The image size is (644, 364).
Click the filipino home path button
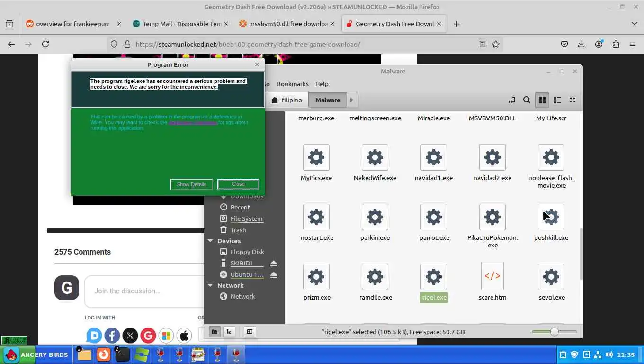[287, 100]
